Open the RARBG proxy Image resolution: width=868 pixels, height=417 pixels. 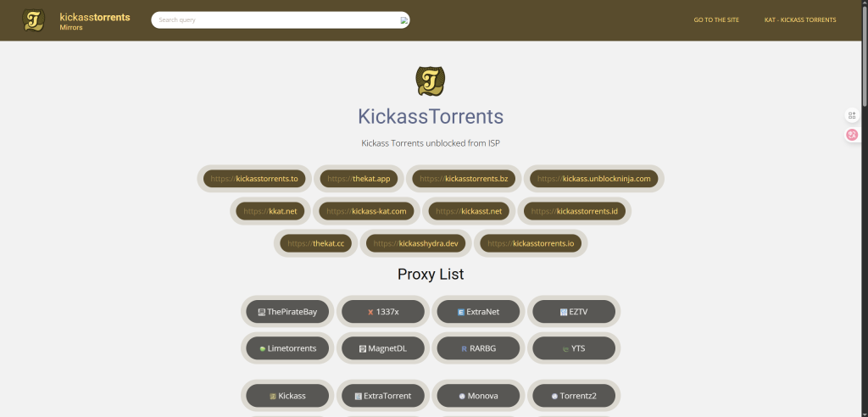478,348
